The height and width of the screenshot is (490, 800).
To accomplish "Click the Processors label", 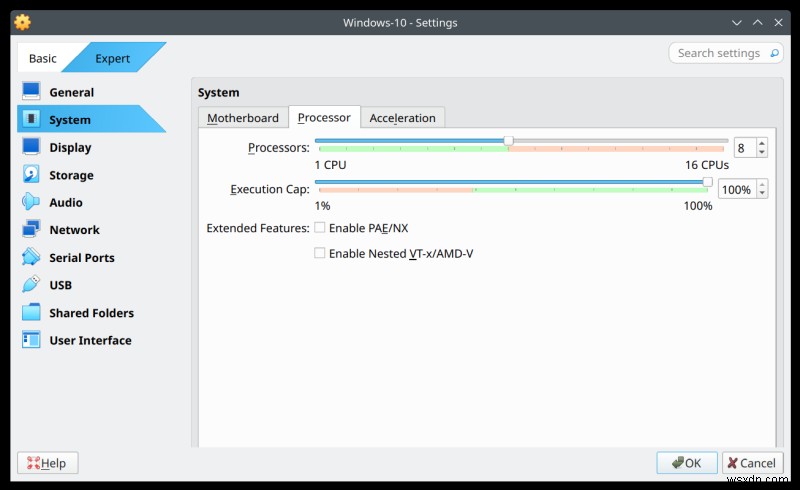I will tap(279, 148).
